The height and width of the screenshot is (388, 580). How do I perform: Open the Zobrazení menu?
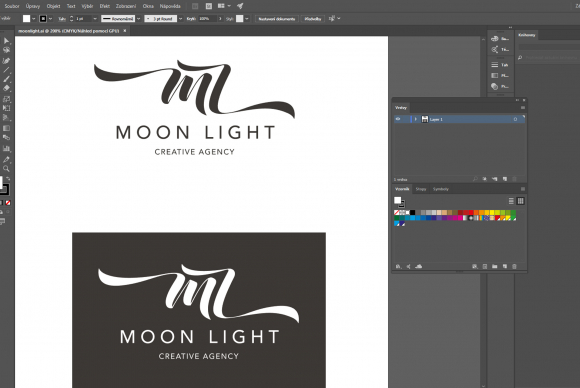pos(126,6)
